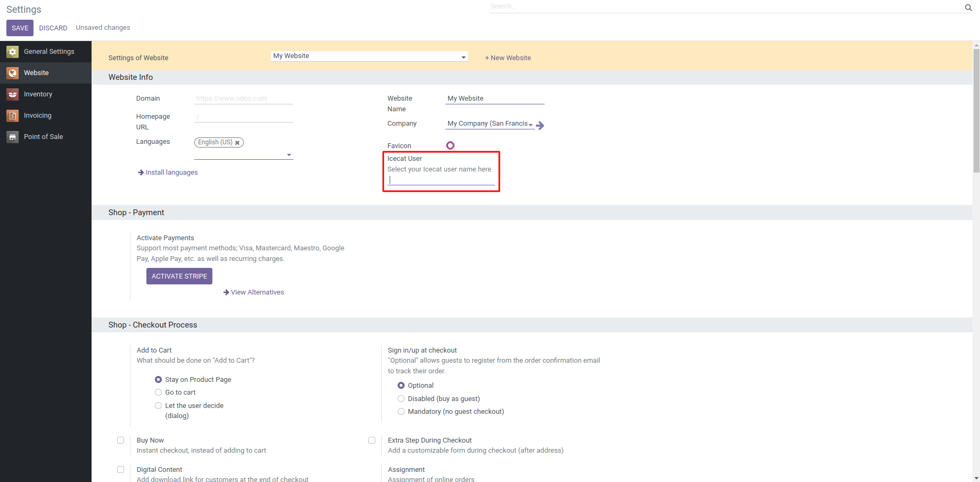The image size is (980, 482).
Task: Select Mandatory (no guest checkout) option
Action: 401,412
